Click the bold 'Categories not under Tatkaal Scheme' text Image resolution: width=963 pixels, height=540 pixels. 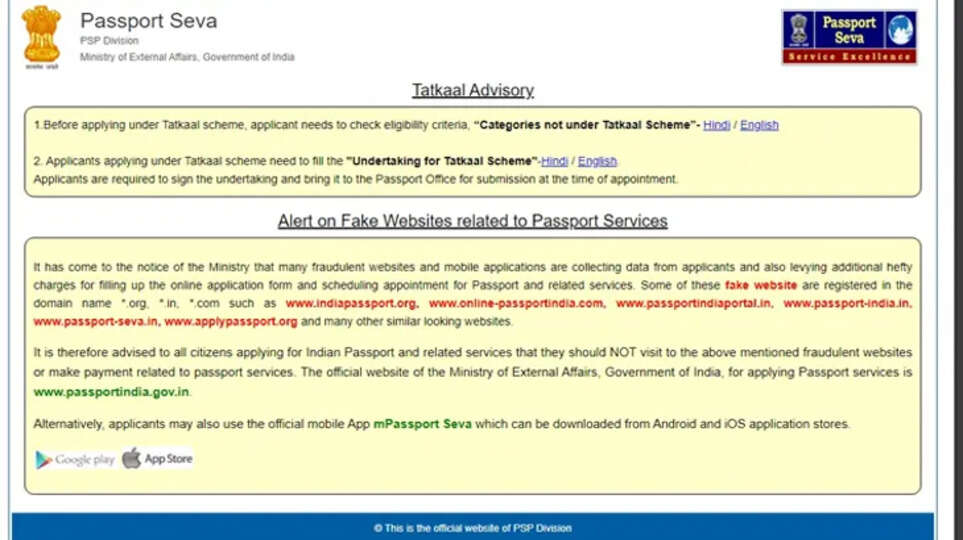click(585, 125)
